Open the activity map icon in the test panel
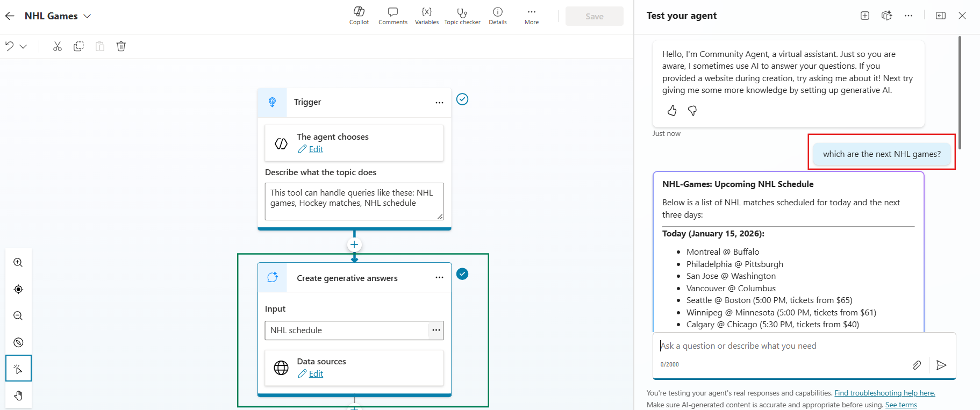 [x=887, y=16]
